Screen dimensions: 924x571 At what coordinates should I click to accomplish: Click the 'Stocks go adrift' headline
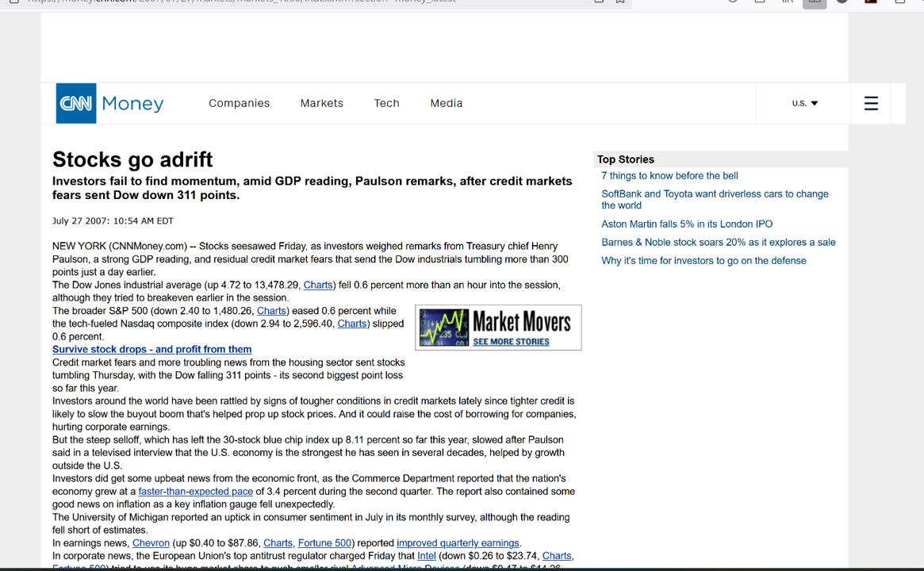click(132, 159)
